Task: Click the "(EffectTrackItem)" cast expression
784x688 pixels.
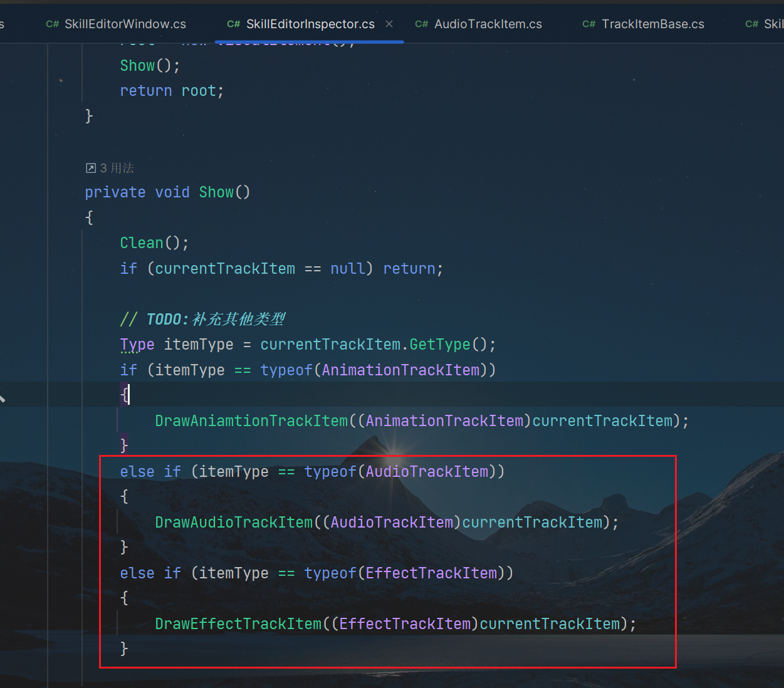Action: (405, 624)
